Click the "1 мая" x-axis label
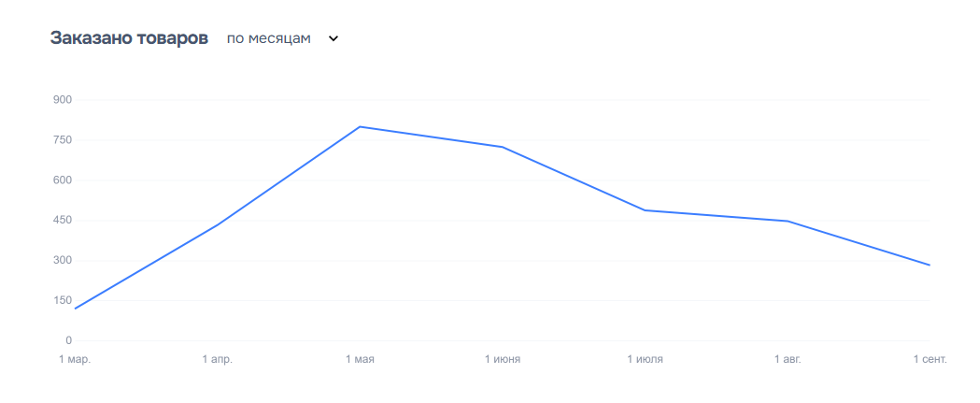This screenshot has height=403, width=980. (360, 359)
